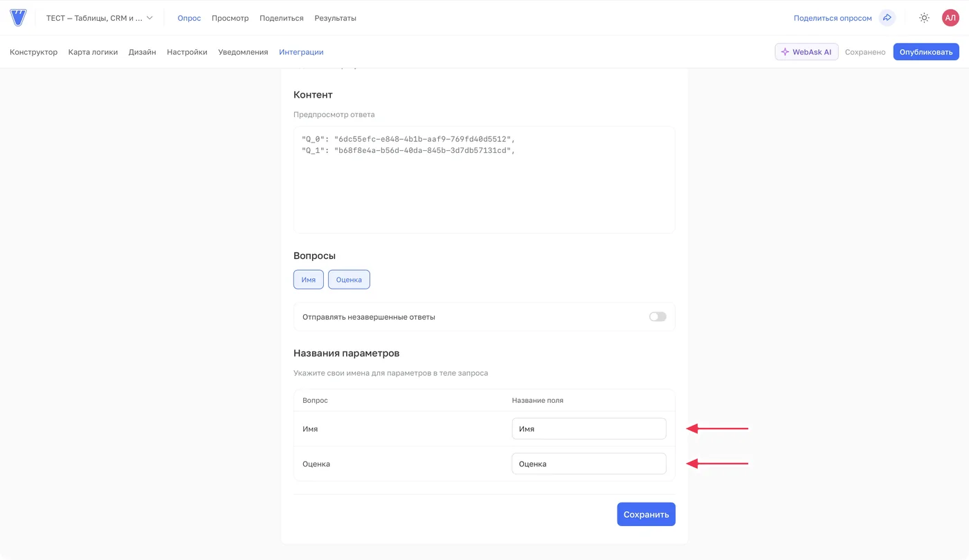Expand the ТЕСТ survey name dropdown
The image size is (969, 560).
tap(100, 18)
